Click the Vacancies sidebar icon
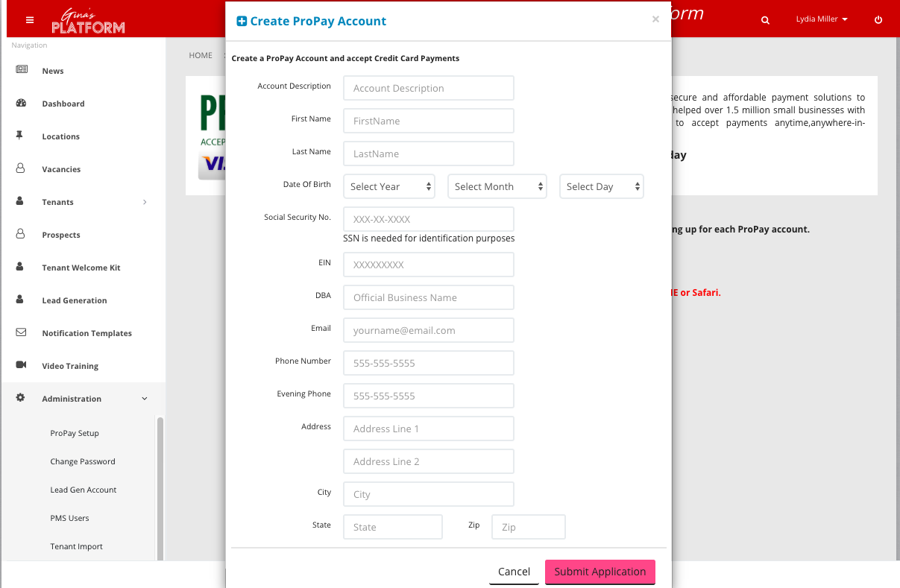900x588 pixels. [x=21, y=168]
